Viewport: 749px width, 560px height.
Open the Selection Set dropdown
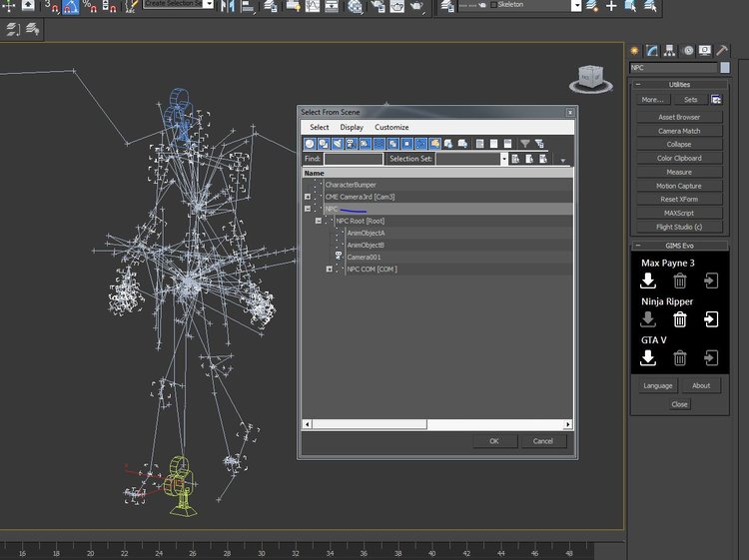pos(504,159)
